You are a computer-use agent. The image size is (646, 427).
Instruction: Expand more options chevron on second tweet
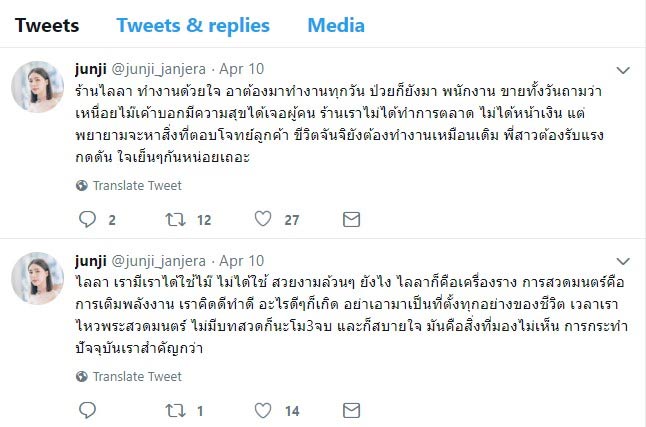click(x=621, y=261)
